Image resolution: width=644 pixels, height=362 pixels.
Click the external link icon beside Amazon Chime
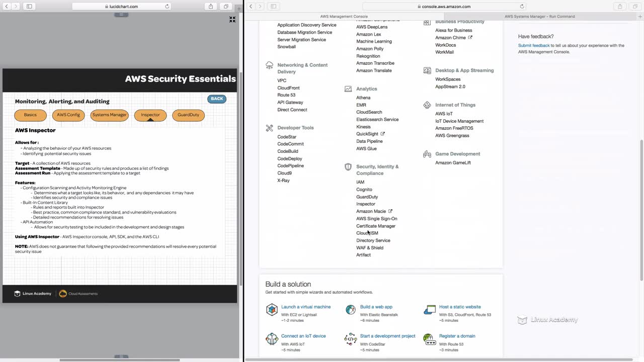tap(470, 38)
